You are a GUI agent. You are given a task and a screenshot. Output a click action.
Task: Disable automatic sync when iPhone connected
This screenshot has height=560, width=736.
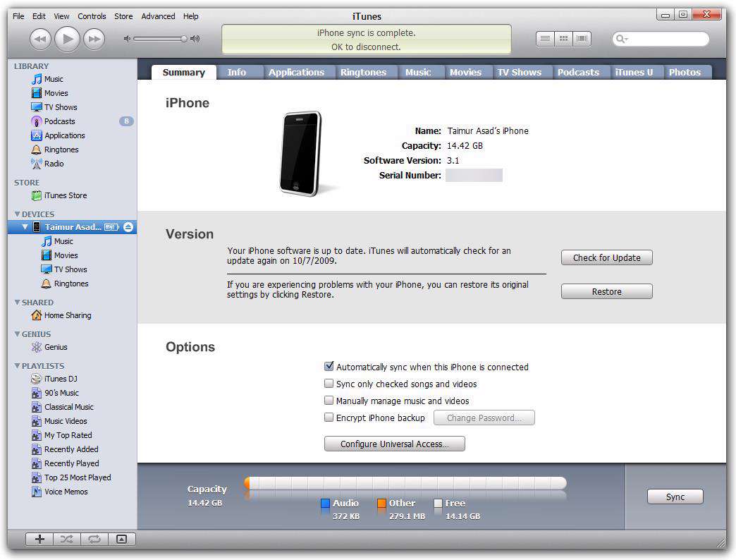tap(329, 367)
